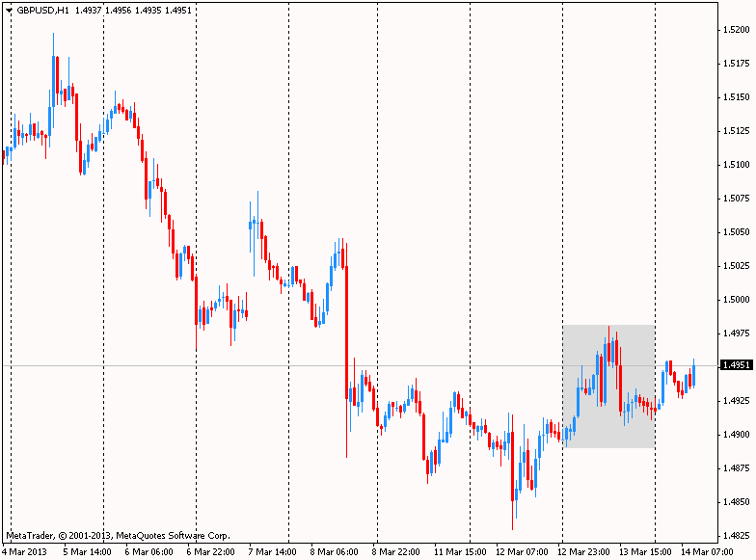
Task: Click the 1.4925 price axis label
Action: [737, 401]
